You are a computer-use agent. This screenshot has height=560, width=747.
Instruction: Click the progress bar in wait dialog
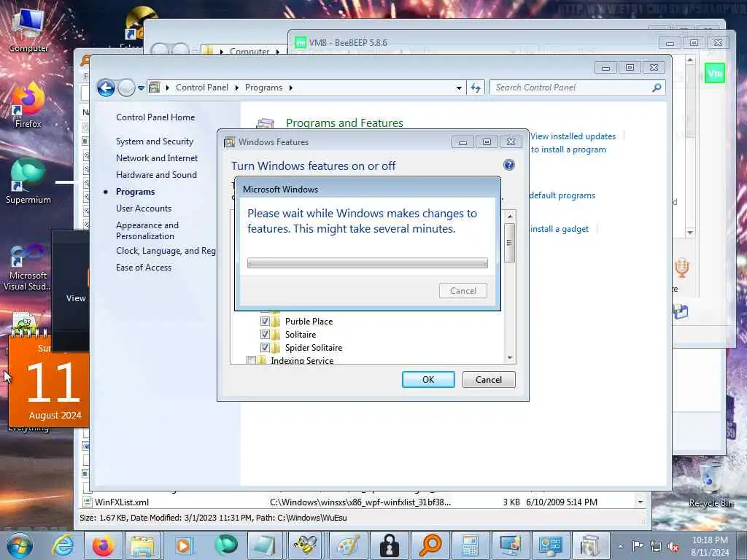click(x=368, y=262)
